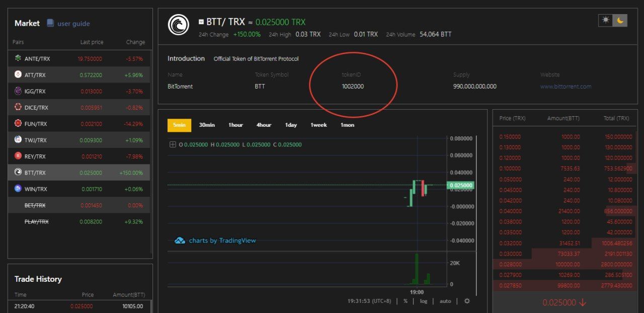The width and height of the screenshot is (644, 313).
Task: Click the ATT/TRX token icon
Action: 18,74
